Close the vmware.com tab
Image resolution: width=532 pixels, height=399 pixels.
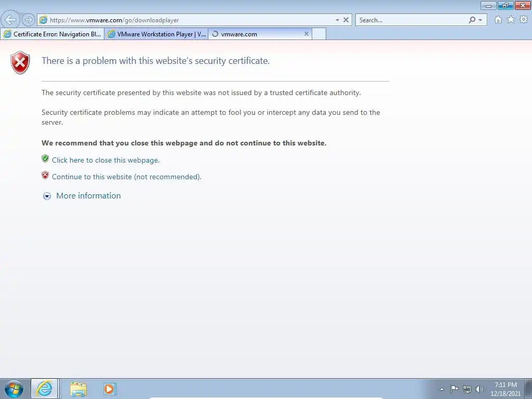pyautogui.click(x=307, y=34)
